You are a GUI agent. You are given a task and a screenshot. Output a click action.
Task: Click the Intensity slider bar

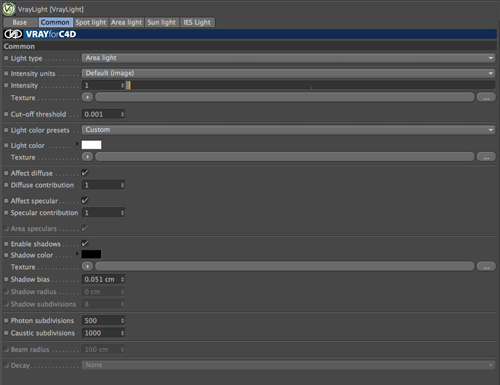coord(310,86)
